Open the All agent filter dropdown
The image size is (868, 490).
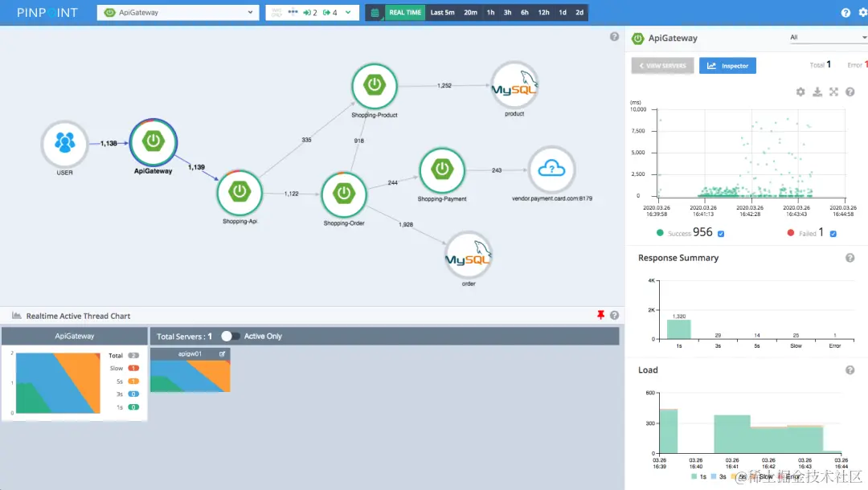click(x=828, y=37)
